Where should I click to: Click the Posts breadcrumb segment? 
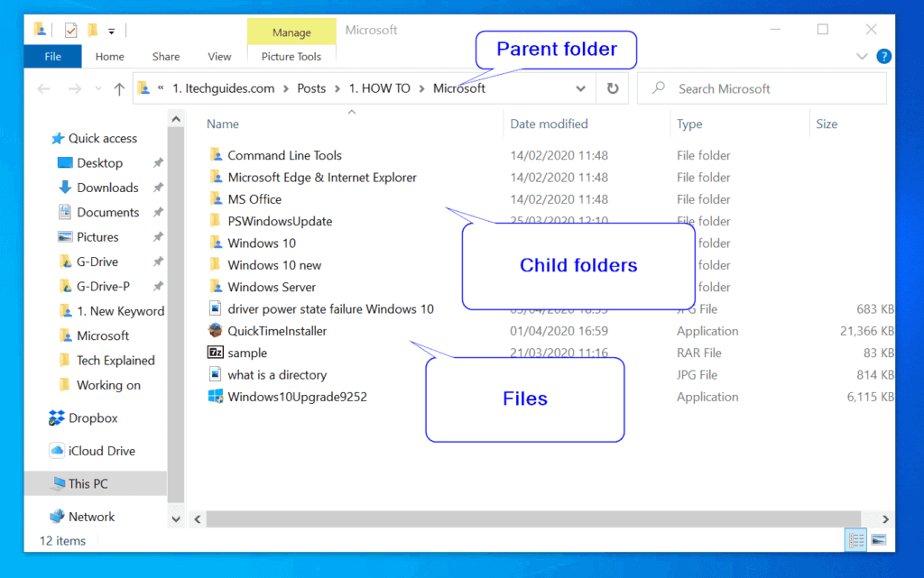coord(311,88)
